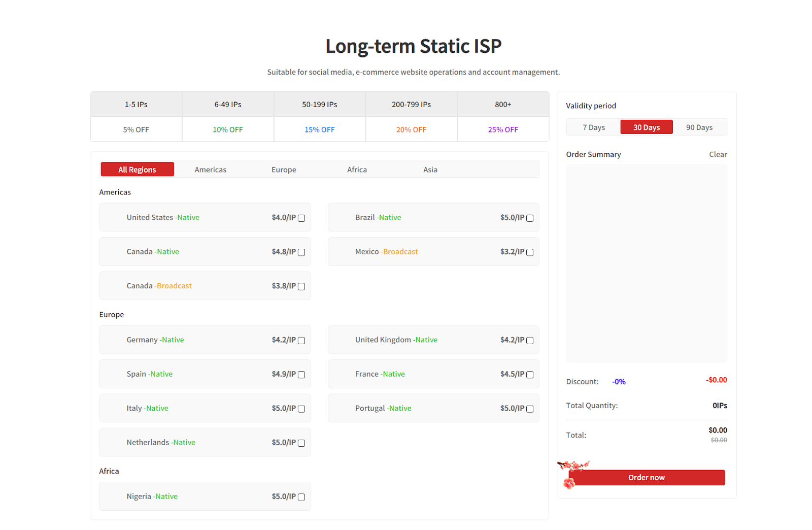
Task: Tick the Brazil Native IP checkbox
Action: point(530,218)
